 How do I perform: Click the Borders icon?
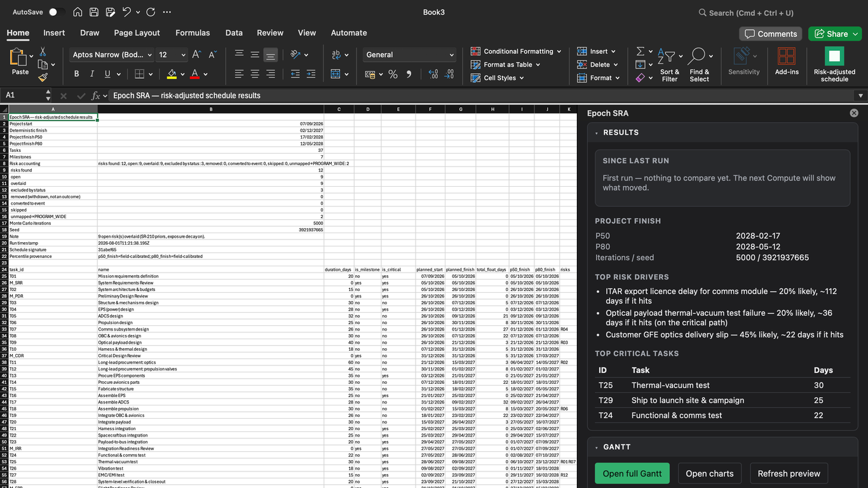coord(139,74)
